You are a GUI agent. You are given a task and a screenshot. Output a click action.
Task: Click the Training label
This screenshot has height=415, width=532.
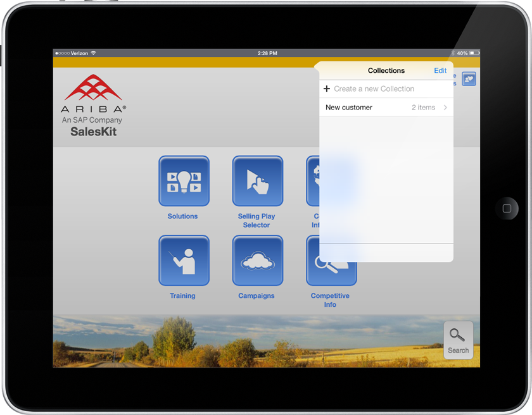click(x=182, y=296)
